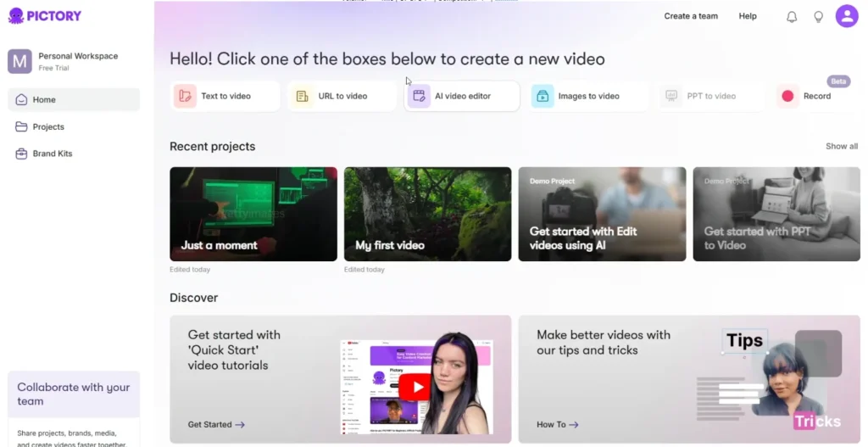Click the Pictory octopus logo
The image size is (868, 447).
pos(15,15)
